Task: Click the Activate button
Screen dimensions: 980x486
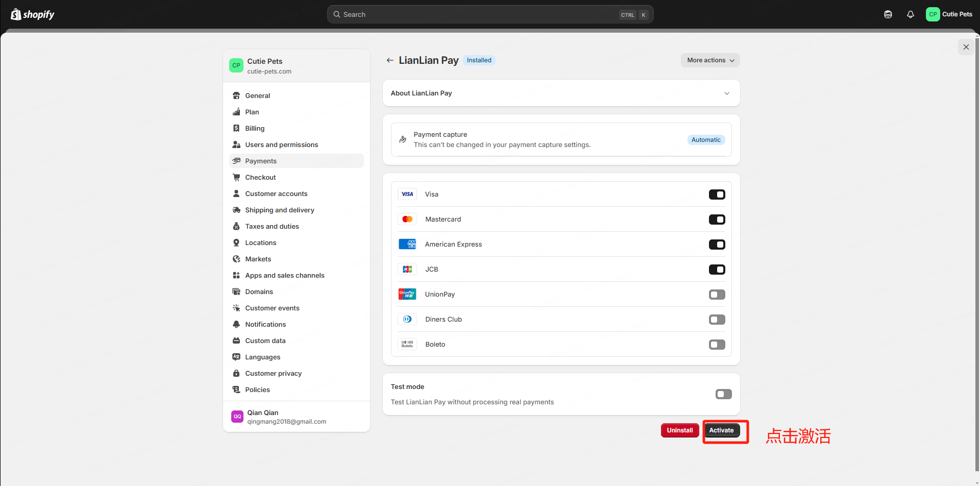Action: [721, 430]
